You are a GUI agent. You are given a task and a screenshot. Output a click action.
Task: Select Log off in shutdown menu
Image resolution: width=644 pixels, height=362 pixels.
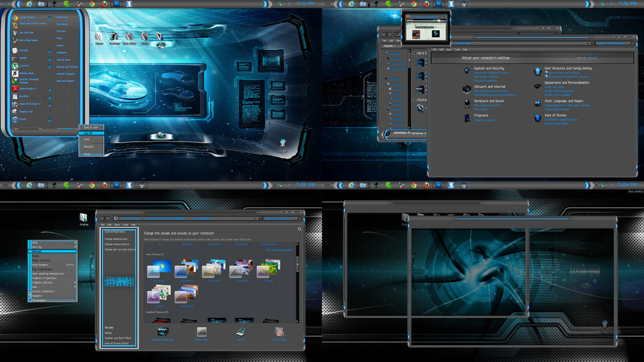(91, 133)
